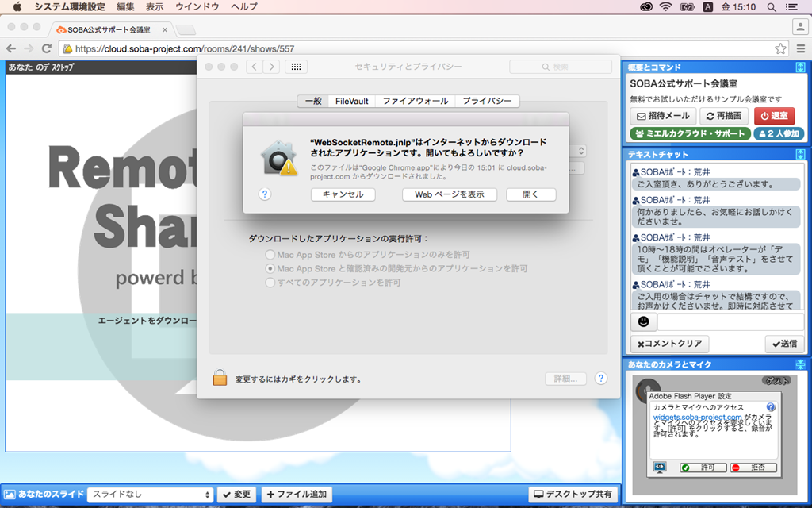Open Flash privacy monitor-eye icon

coord(660,467)
